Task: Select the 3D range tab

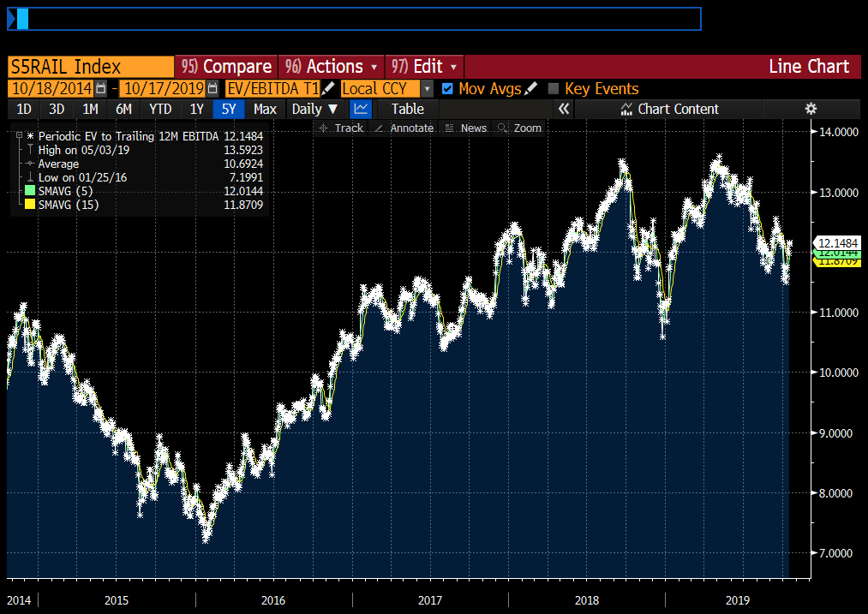Action: (x=57, y=109)
